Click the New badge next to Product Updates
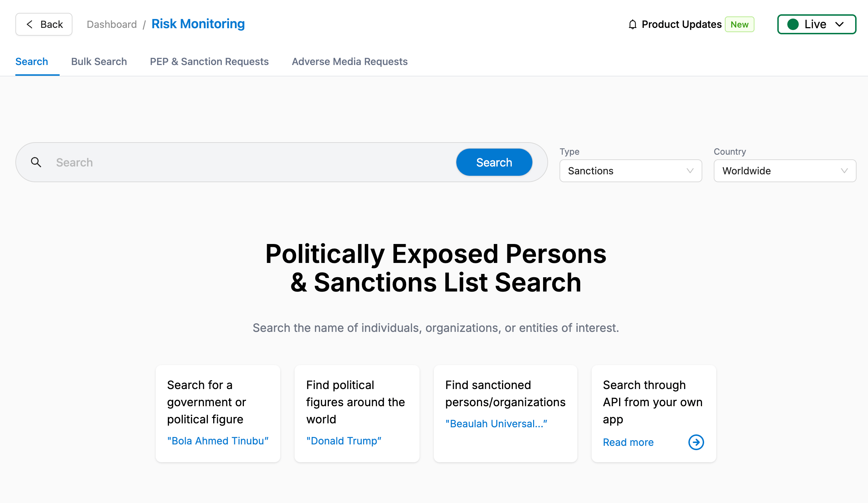 (739, 24)
